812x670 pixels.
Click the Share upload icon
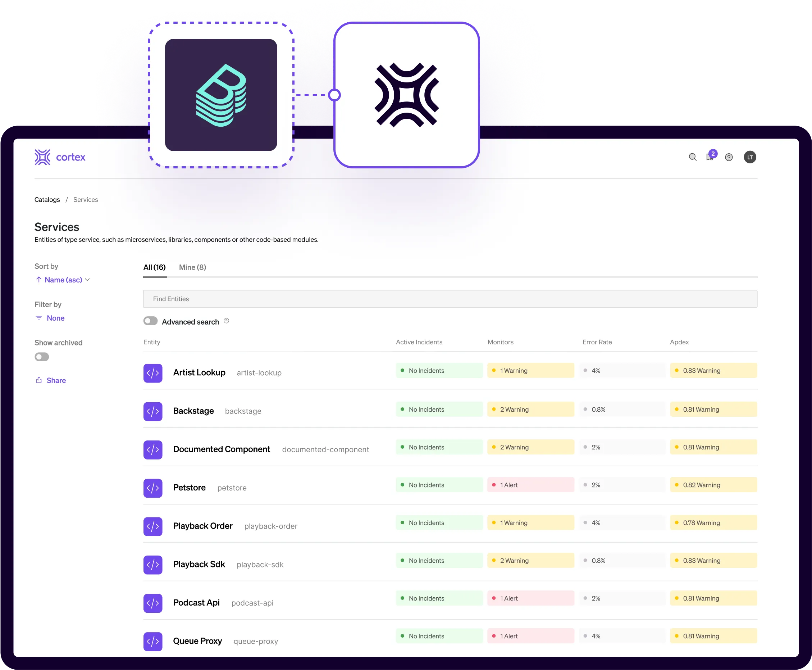(38, 380)
